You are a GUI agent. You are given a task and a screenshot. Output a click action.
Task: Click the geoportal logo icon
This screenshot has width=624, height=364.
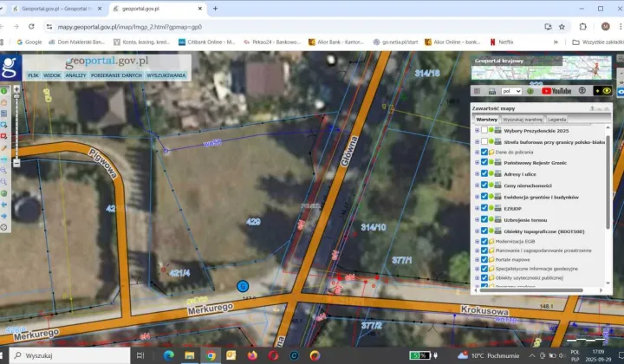click(10, 67)
